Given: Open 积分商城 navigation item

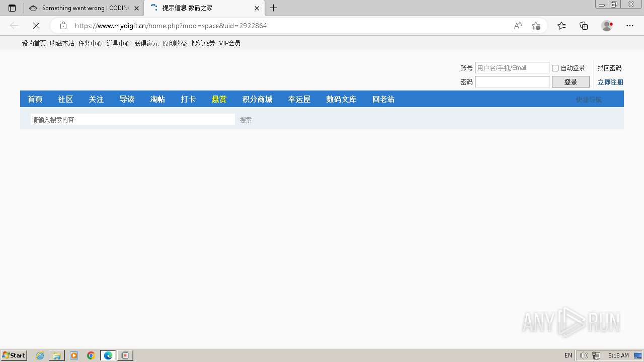Looking at the screenshot, I should (x=257, y=99).
